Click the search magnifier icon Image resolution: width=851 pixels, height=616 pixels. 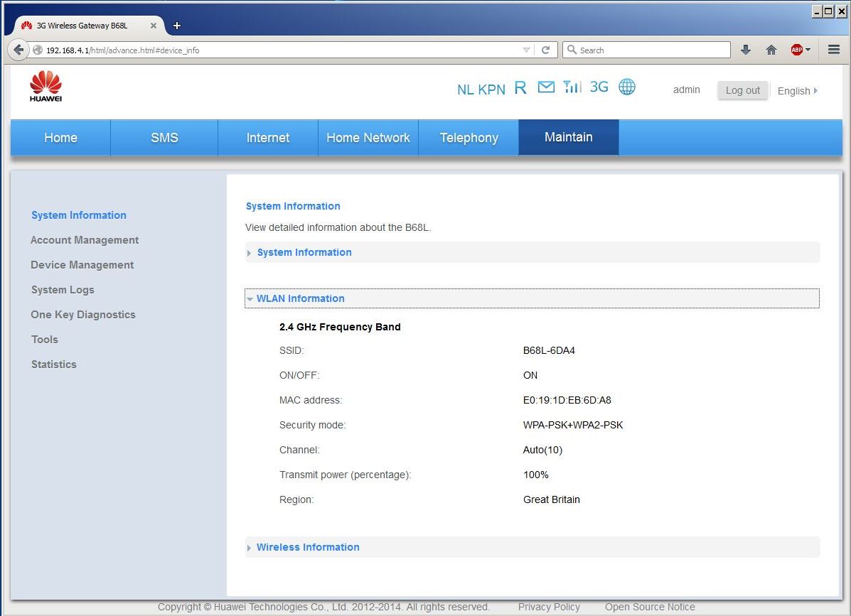(x=572, y=50)
